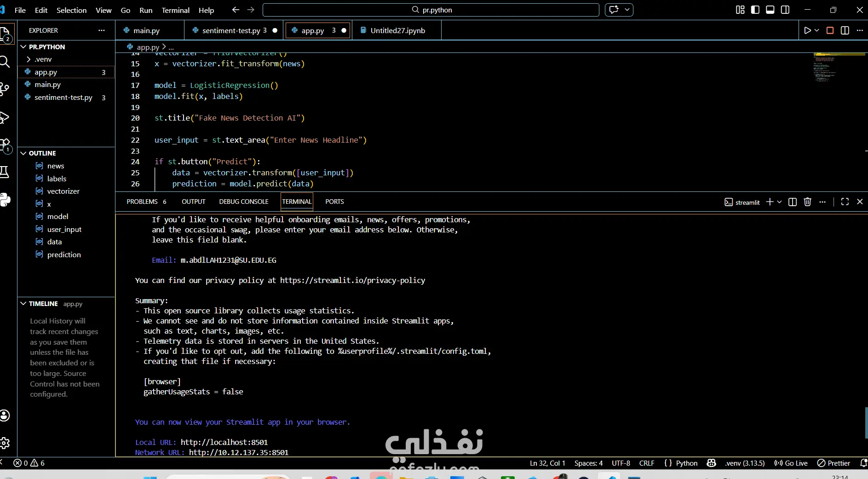Select the streamlit terminal label

(x=742, y=202)
